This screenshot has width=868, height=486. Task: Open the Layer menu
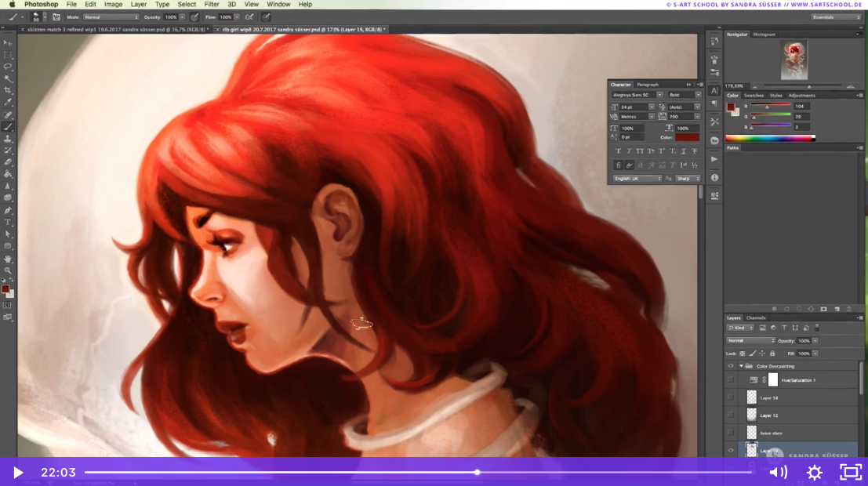tap(138, 5)
